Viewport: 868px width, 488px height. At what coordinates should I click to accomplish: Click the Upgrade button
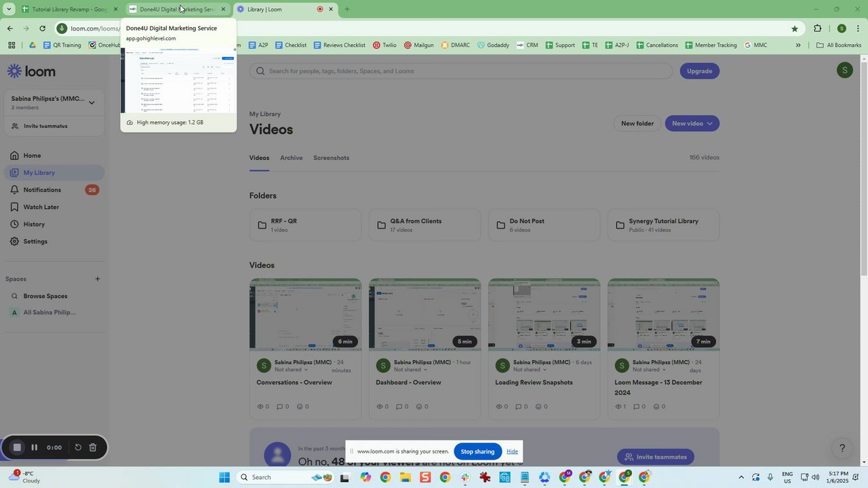700,71
